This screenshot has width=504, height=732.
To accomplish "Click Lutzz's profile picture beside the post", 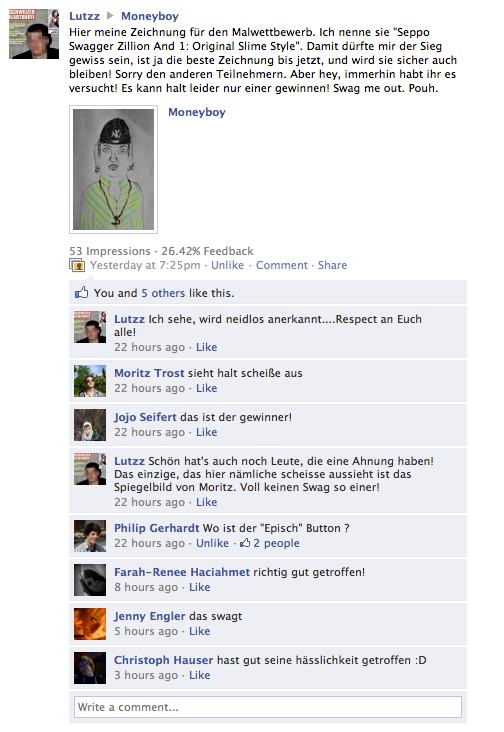I will [x=34, y=34].
